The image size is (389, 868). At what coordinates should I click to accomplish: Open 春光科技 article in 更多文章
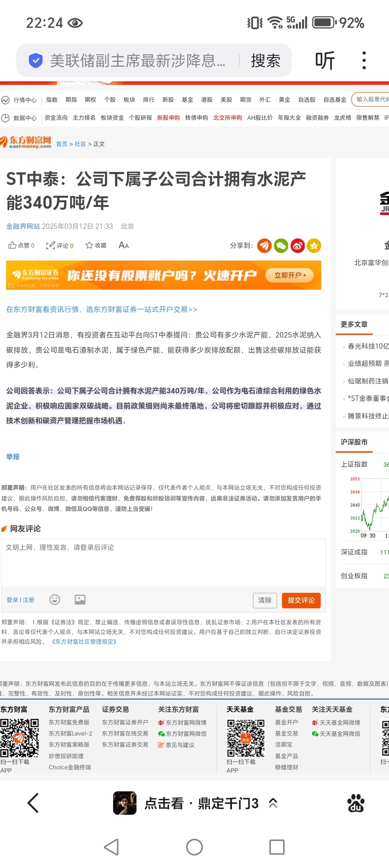click(368, 346)
